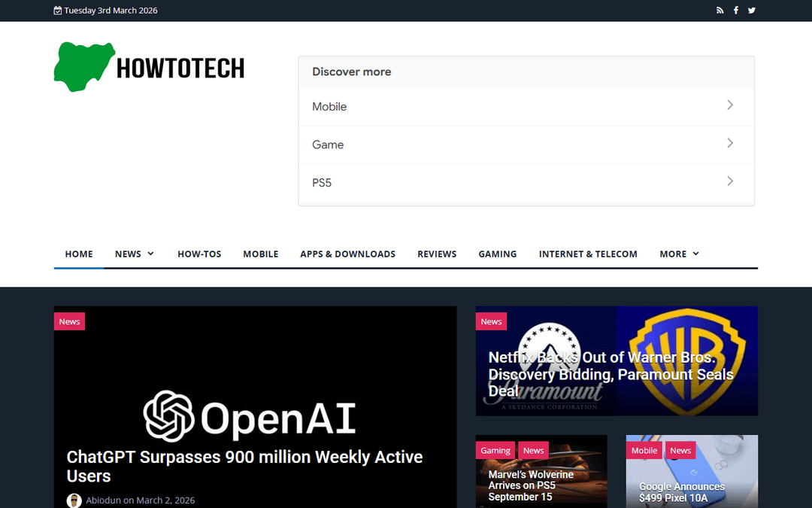Select Game in Discover more list
Screen dimensions: 812x508
point(526,144)
